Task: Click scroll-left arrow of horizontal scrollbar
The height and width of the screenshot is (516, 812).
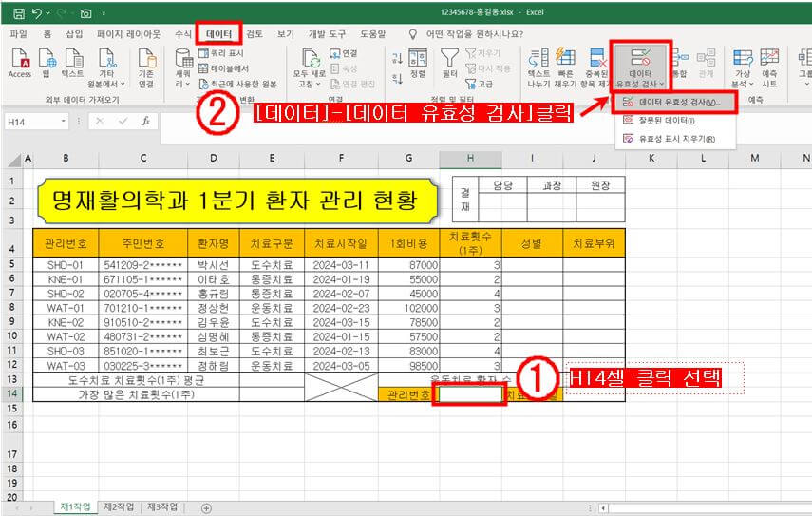Action: pyautogui.click(x=603, y=508)
